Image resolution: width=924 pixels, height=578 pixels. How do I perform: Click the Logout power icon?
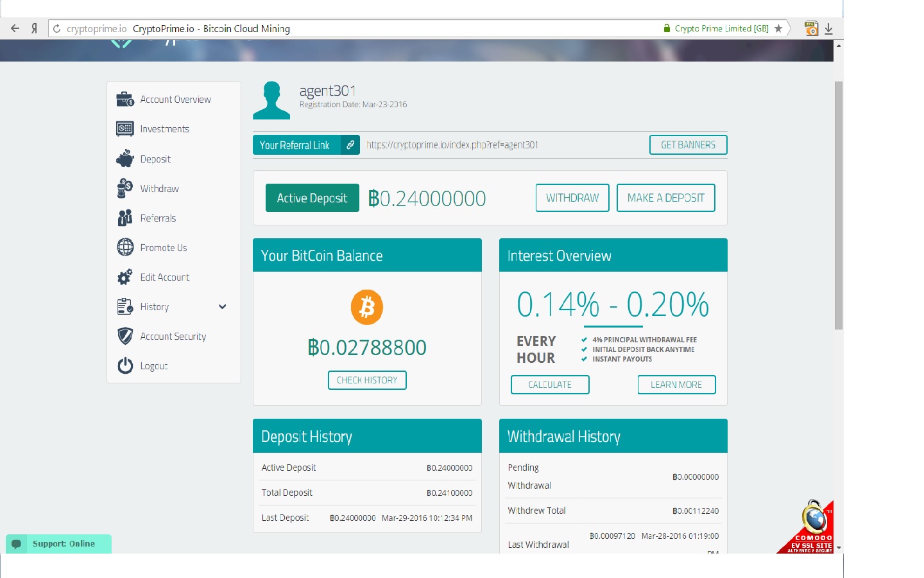125,365
